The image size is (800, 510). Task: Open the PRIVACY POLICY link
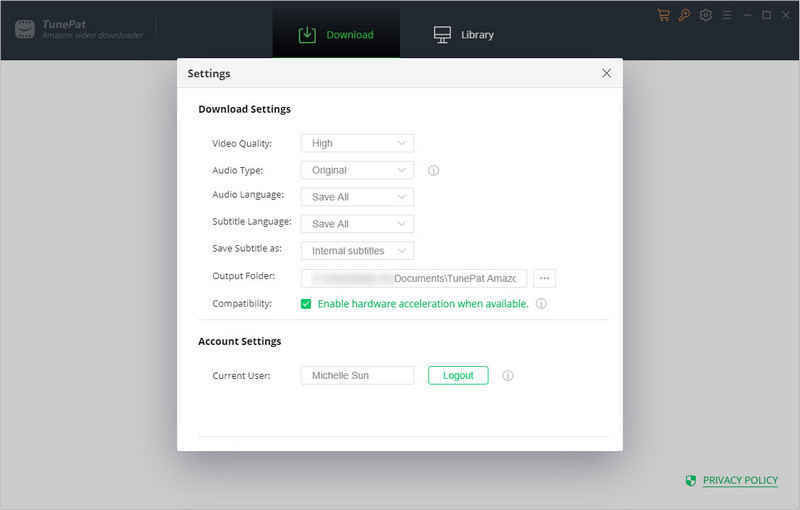click(740, 481)
